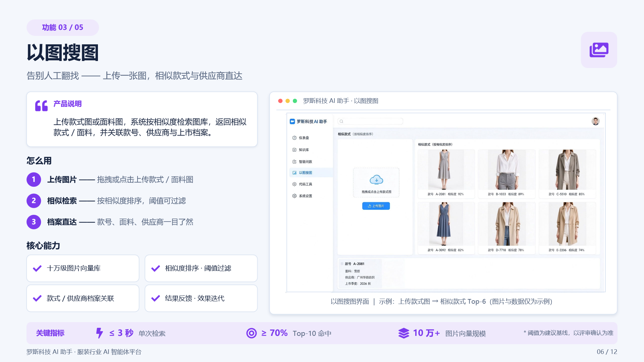Click the stacked layers icon beside 10 万+
This screenshot has width=644, height=362.
(404, 333)
